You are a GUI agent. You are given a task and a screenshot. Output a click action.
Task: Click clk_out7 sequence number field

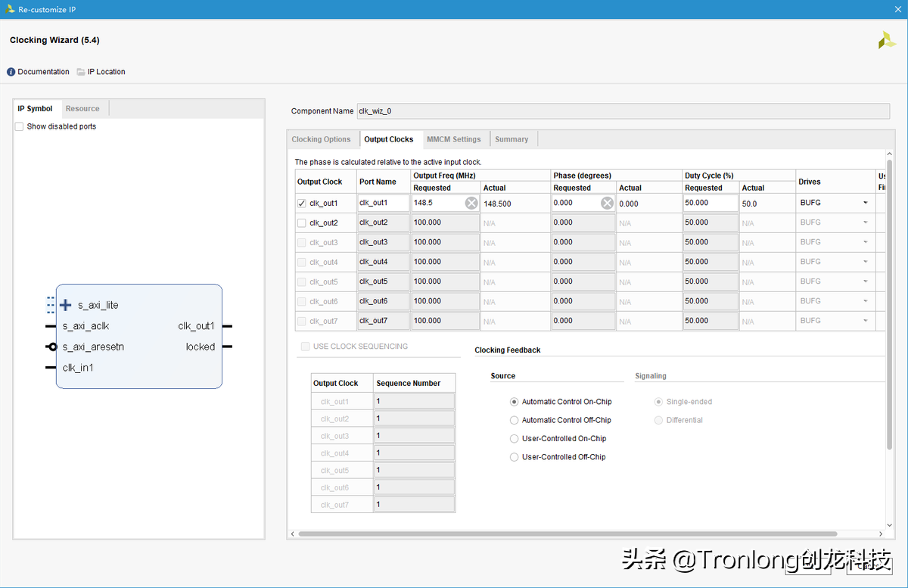[x=415, y=505]
